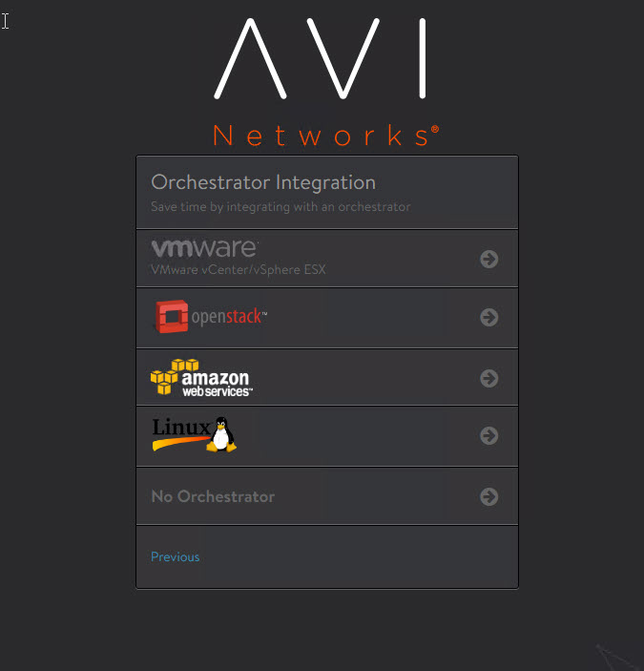The image size is (644, 671).
Task: Click the 'web services' text in AWS logo
Action: [x=217, y=391]
